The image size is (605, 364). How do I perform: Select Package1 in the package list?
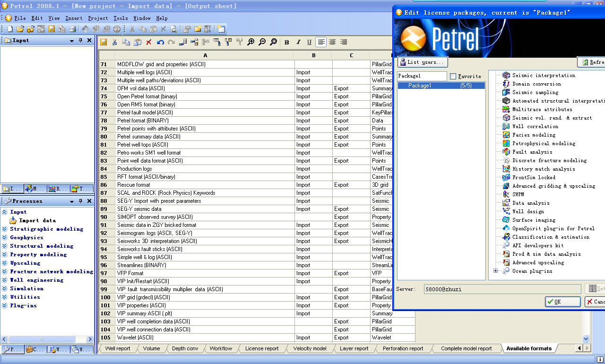click(x=441, y=86)
